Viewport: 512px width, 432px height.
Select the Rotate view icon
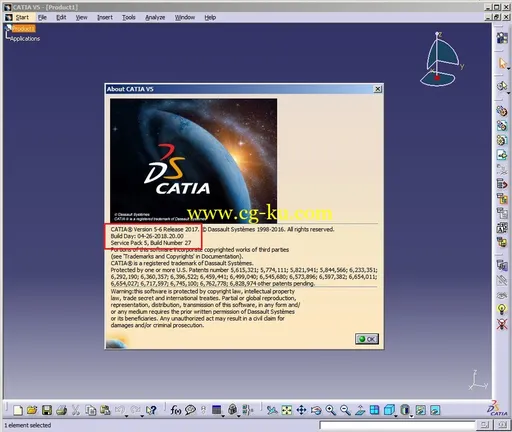coord(316,410)
